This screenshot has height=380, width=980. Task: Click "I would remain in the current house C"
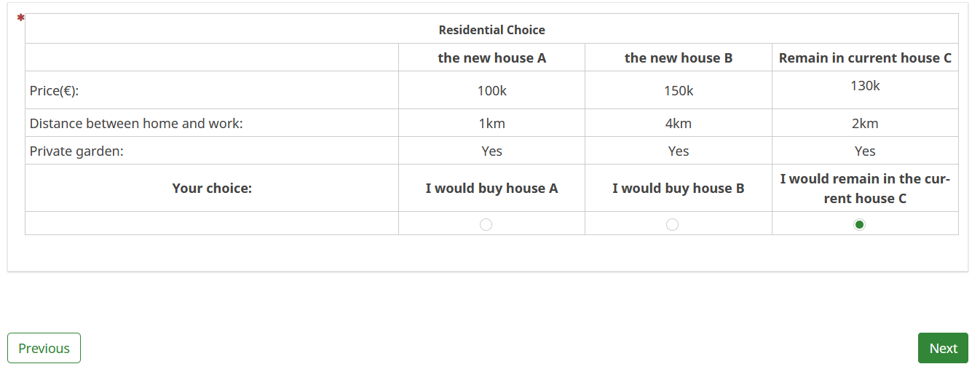tap(865, 189)
